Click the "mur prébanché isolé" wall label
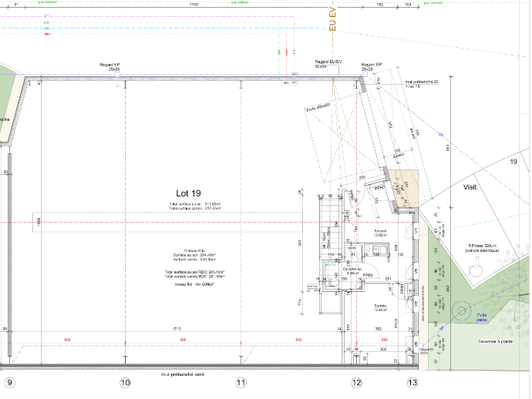Viewport: 532px width, 399px height. point(183,374)
